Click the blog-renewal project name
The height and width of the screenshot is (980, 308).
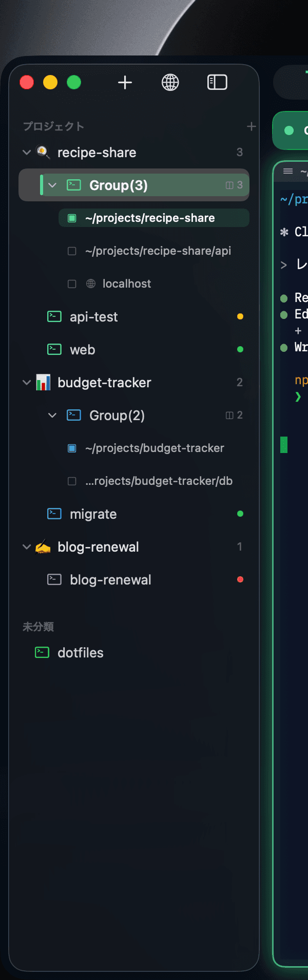[x=98, y=547]
